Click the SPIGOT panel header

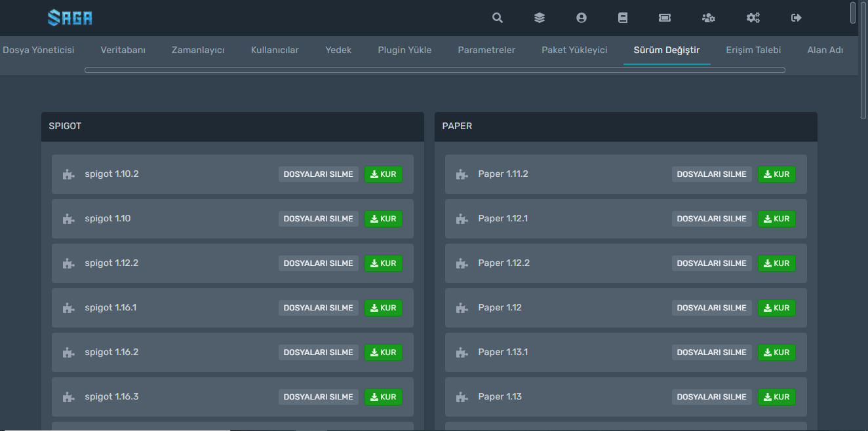(x=233, y=126)
